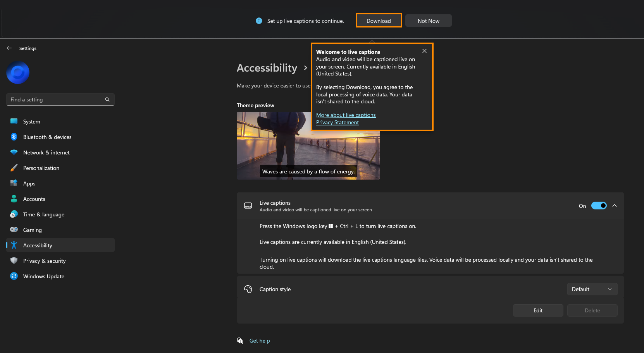
Task: Focus the Find a setting search box
Action: (60, 99)
